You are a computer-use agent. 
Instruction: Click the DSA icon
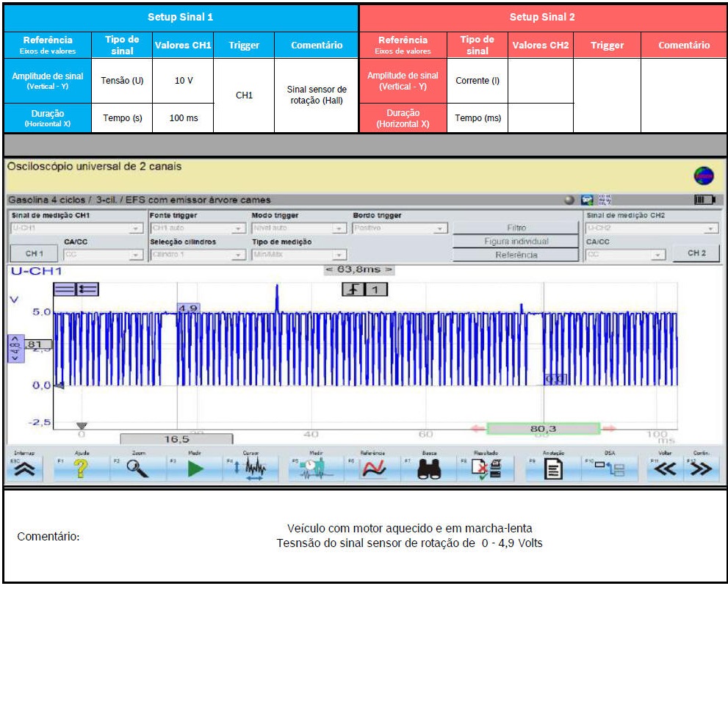point(609,469)
